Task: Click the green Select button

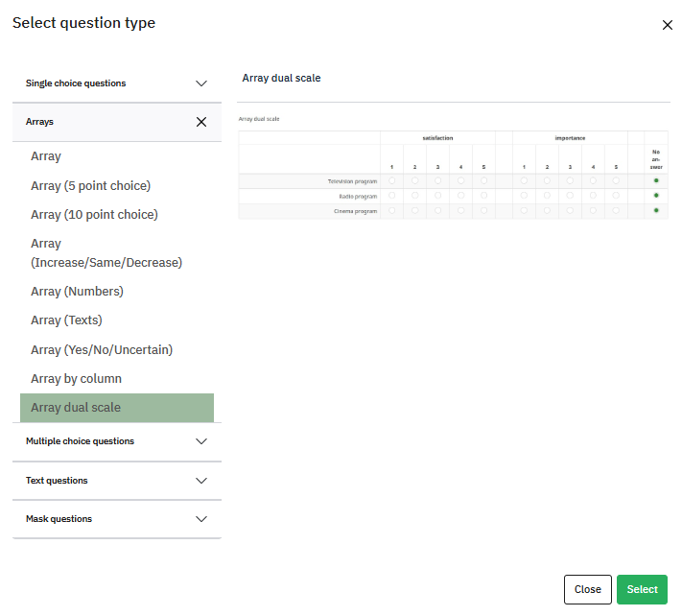Action: pos(642,589)
